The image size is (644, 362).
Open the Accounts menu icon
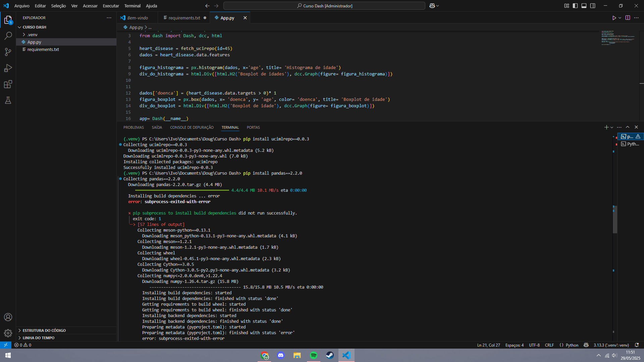[x=8, y=317]
